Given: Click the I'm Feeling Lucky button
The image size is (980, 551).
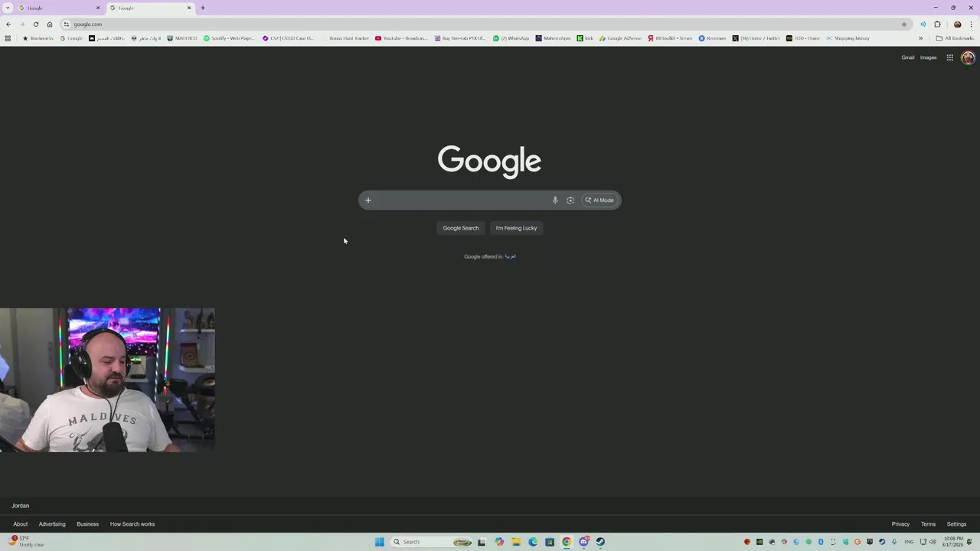Looking at the screenshot, I should click(516, 228).
